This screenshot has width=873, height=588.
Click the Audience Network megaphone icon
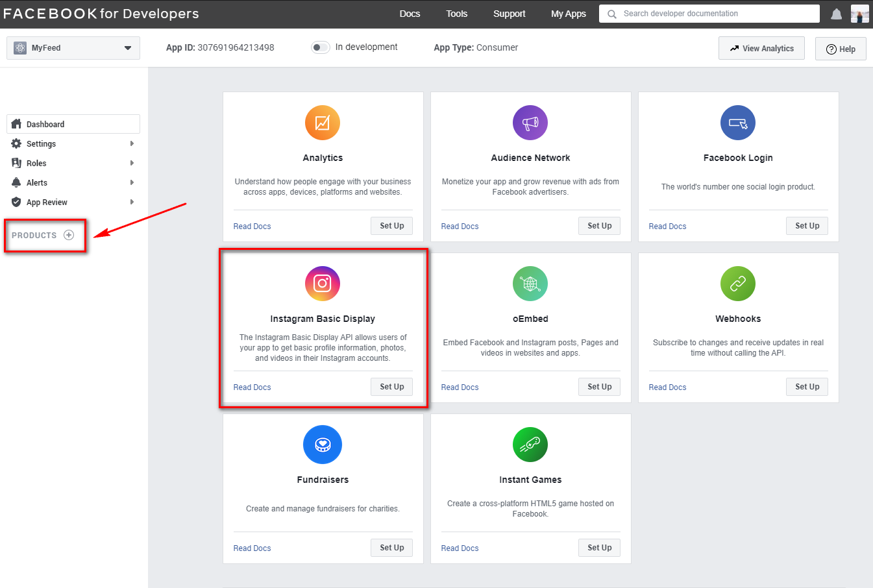[x=530, y=123]
